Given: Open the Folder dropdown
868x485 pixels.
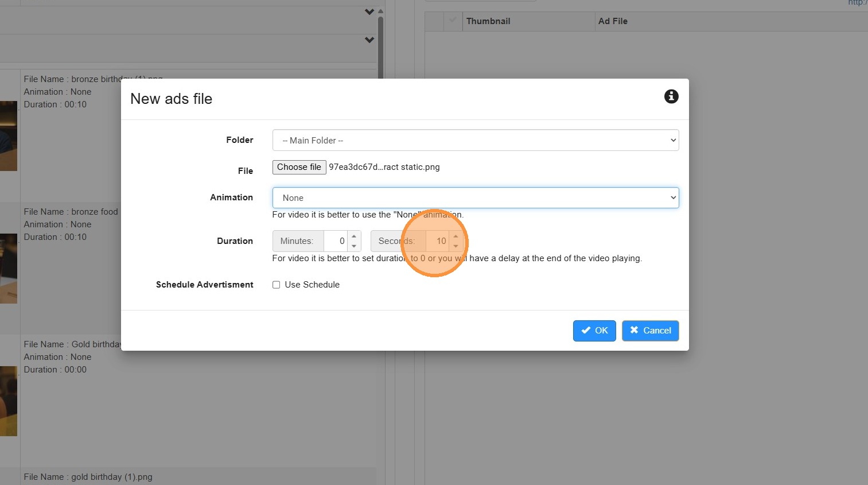Looking at the screenshot, I should point(475,141).
